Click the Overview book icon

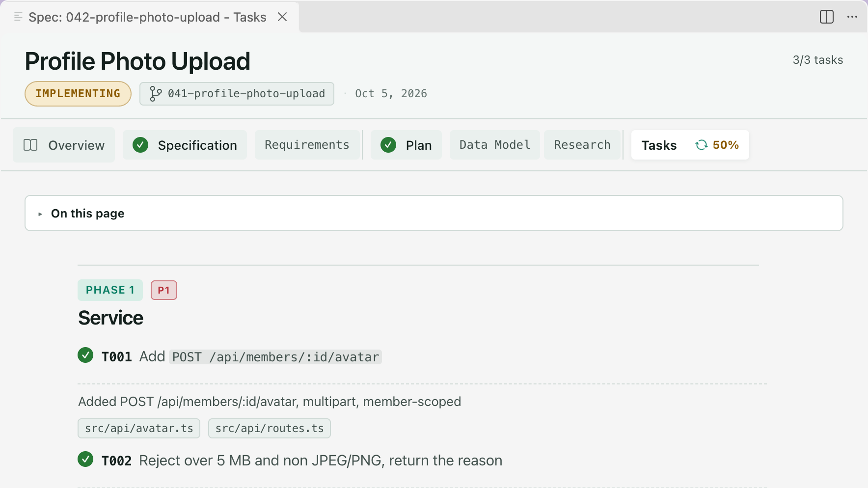click(30, 145)
